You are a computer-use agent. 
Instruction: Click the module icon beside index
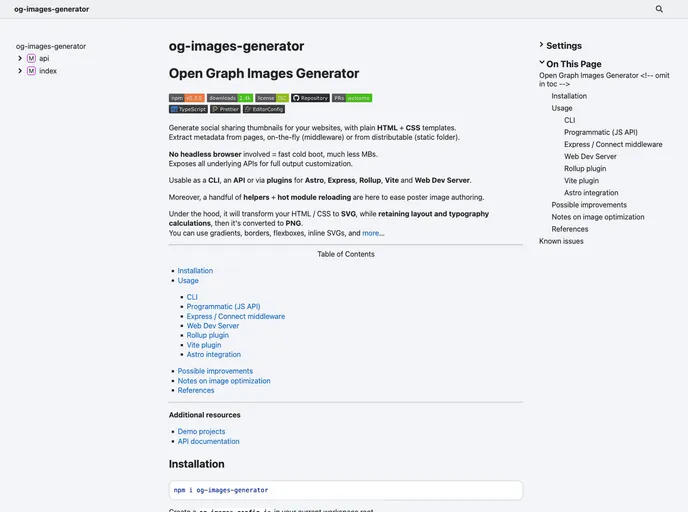click(31, 71)
